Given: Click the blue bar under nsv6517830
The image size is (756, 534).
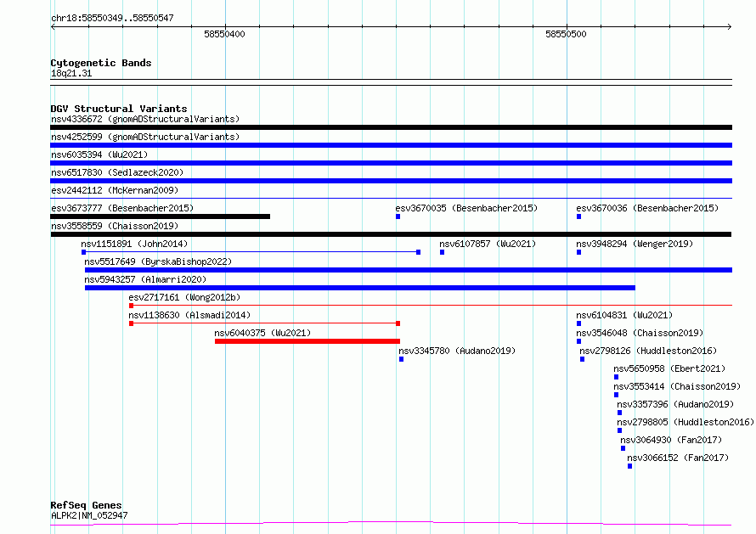Looking at the screenshot, I should point(391,181).
